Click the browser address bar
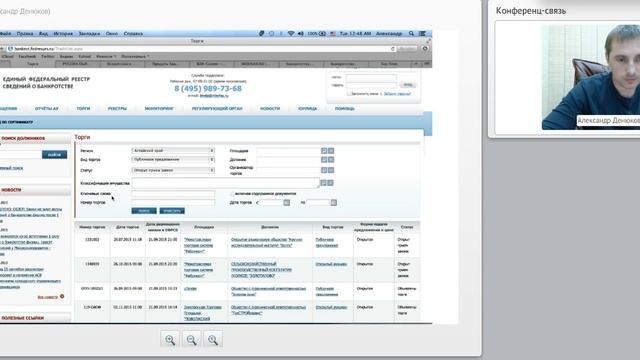The width and height of the screenshot is (640, 360). click(202, 49)
